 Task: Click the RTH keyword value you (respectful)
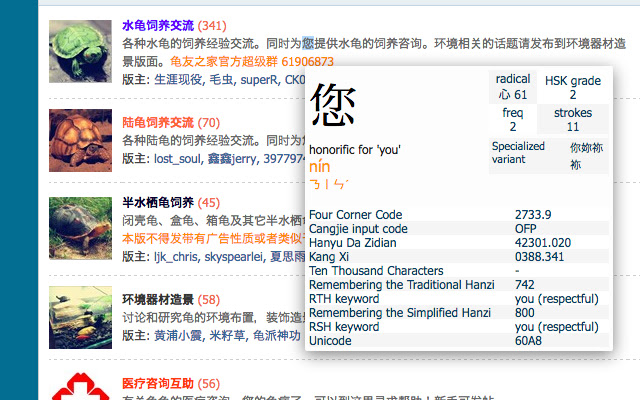557,299
